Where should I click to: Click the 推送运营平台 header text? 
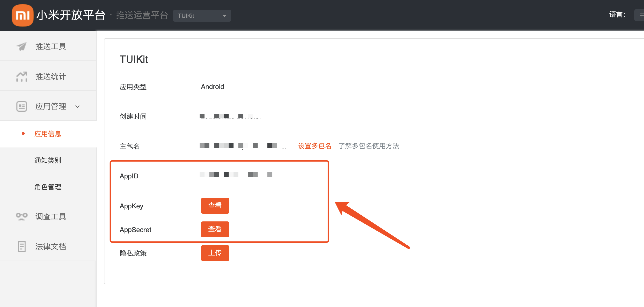pyautogui.click(x=142, y=15)
